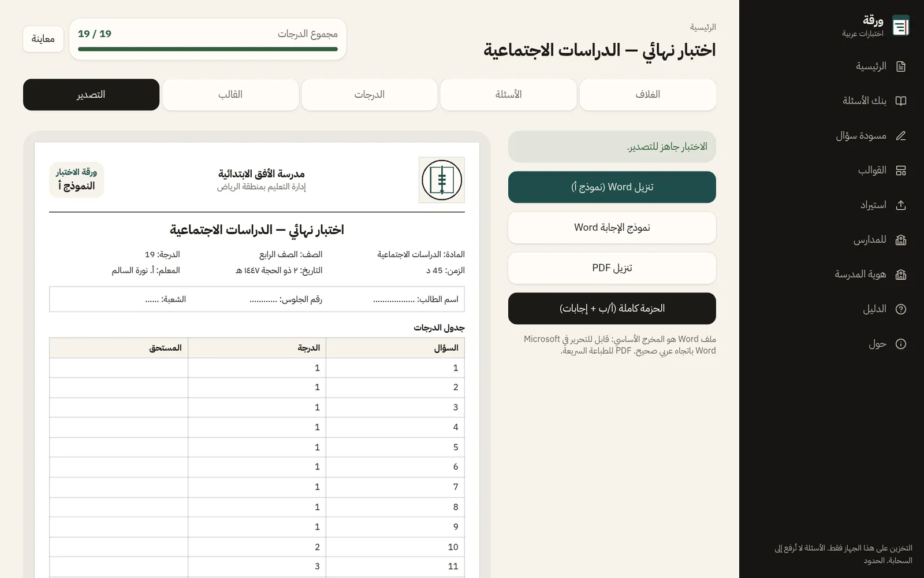Switch to the الغلاف tab
924x578 pixels.
point(648,95)
